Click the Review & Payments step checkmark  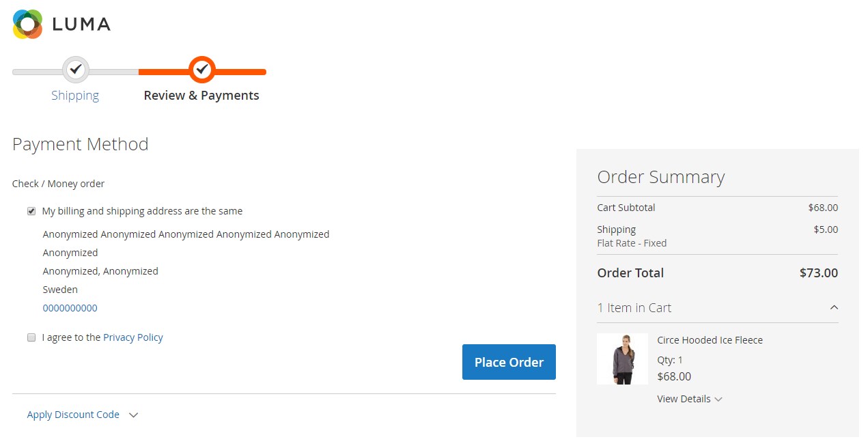[x=201, y=69]
